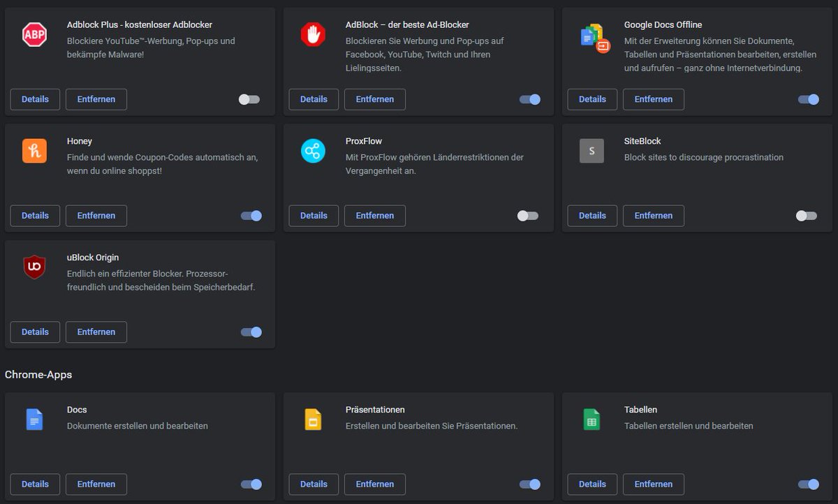Click 'Tabellen erstellen und bearbeiten' description
Screen dimensions: 838x504
(x=689, y=426)
